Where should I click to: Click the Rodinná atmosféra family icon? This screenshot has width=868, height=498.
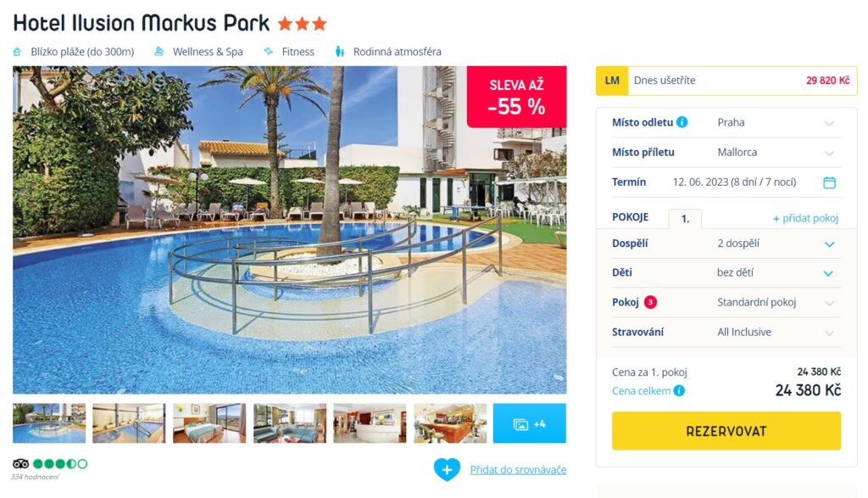[339, 52]
